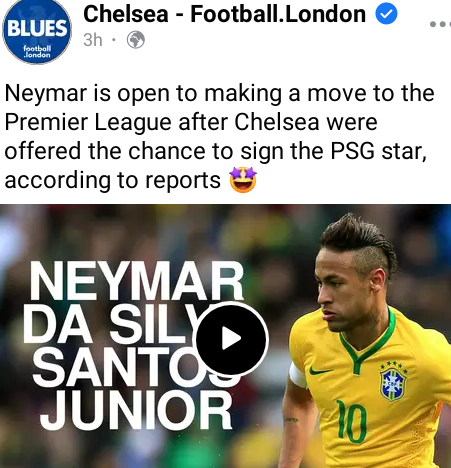Click the 3h post timestamp
The height and width of the screenshot is (468, 451).
pyautogui.click(x=93, y=40)
